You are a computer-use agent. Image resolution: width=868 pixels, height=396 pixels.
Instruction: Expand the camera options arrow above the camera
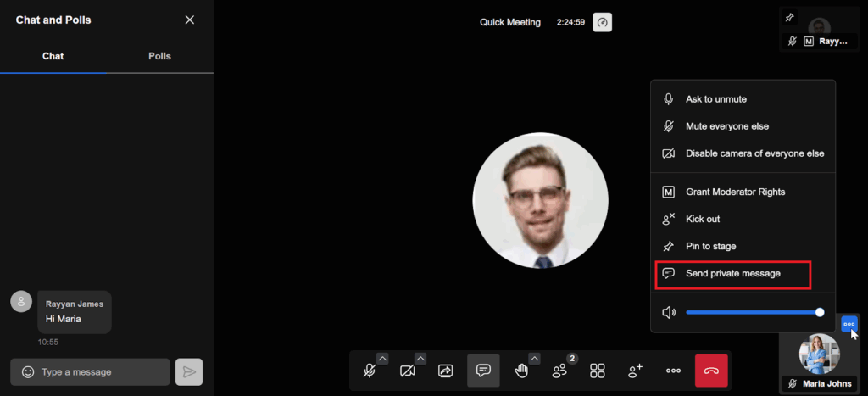420,359
